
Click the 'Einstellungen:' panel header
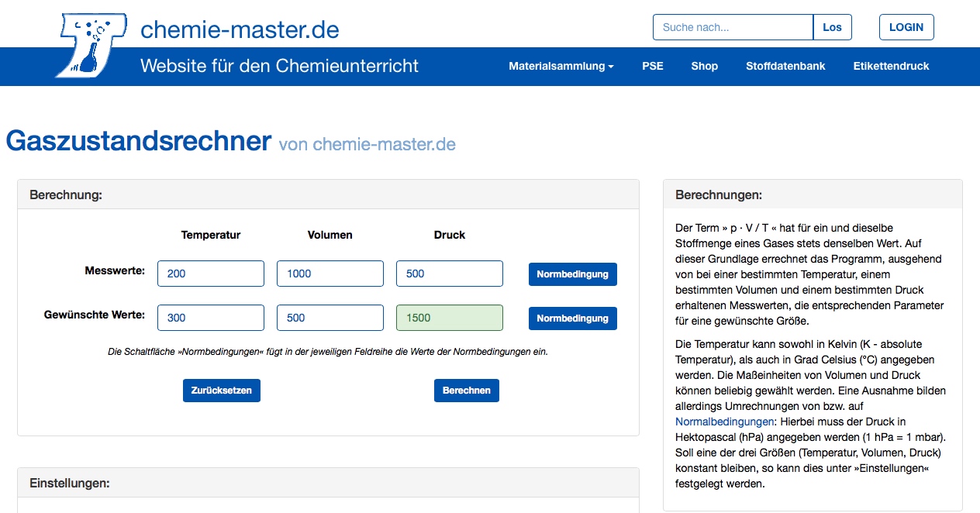[x=328, y=483]
